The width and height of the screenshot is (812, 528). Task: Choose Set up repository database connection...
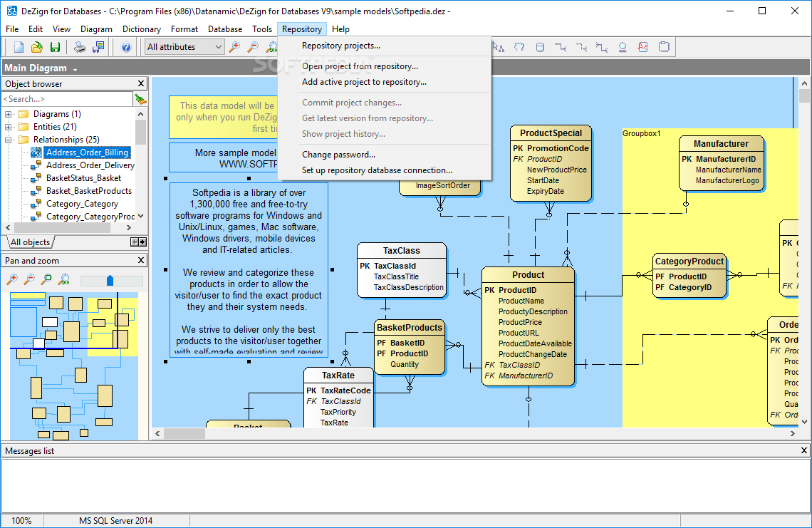384,170
